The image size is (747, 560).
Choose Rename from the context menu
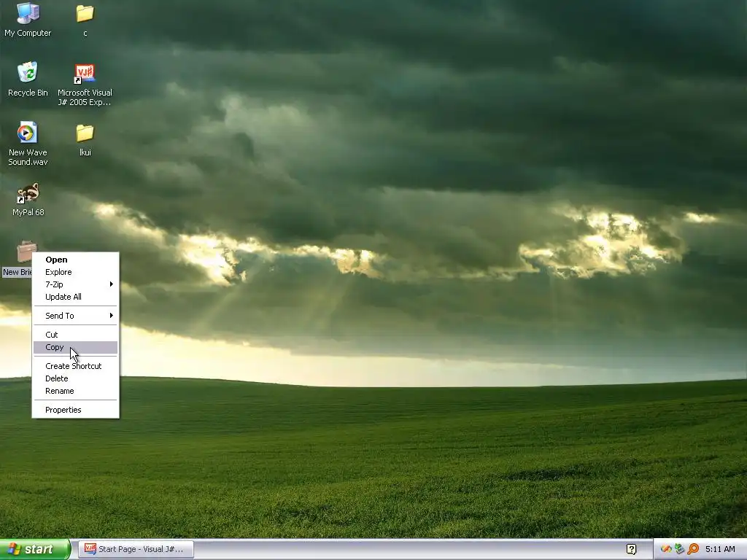point(75,391)
